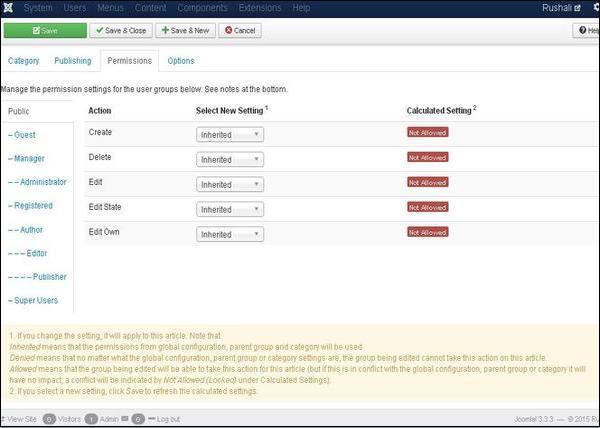600x428 pixels.
Task: Click the Edit Own action label
Action: pos(104,232)
